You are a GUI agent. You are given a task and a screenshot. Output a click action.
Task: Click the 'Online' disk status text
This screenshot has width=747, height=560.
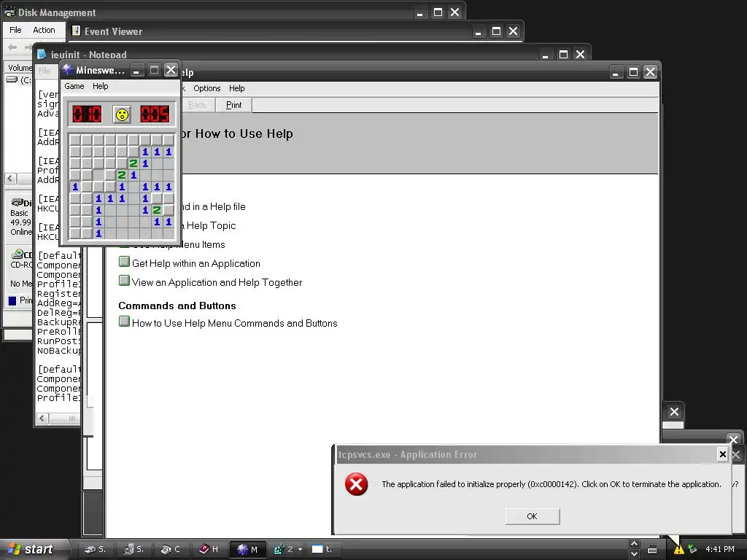pyautogui.click(x=21, y=232)
